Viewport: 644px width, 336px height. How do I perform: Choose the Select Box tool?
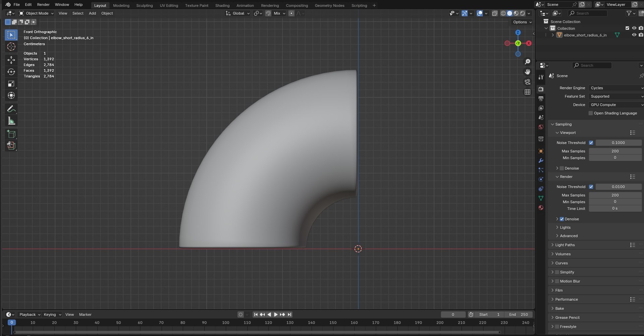[11, 35]
